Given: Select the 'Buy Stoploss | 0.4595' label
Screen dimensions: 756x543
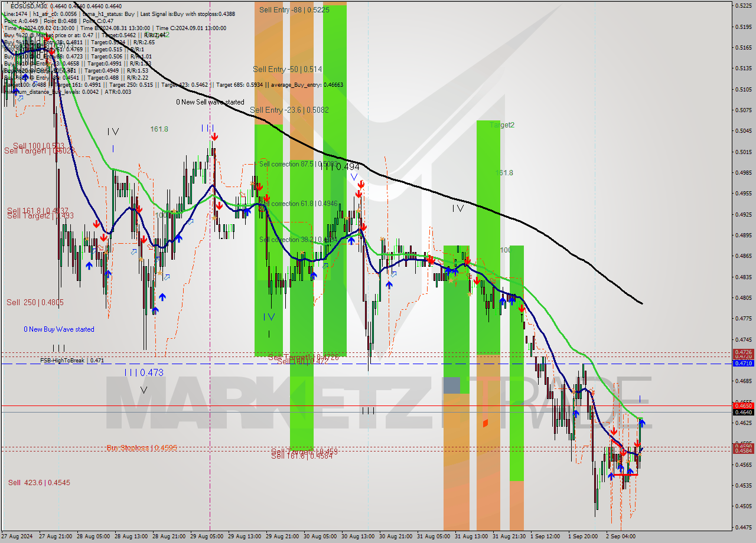Looking at the screenshot, I should (x=141, y=448).
